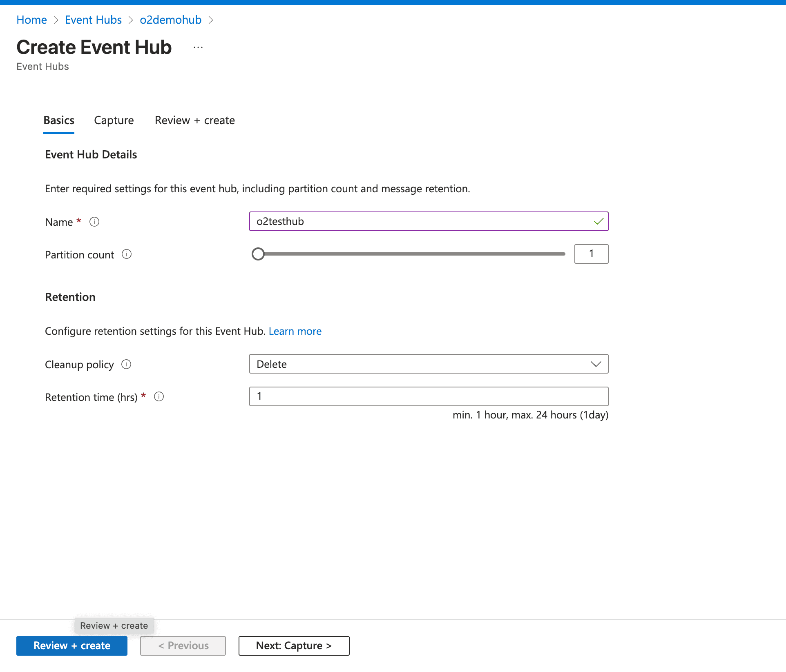
Task: Click the Previous button
Action: (x=183, y=645)
